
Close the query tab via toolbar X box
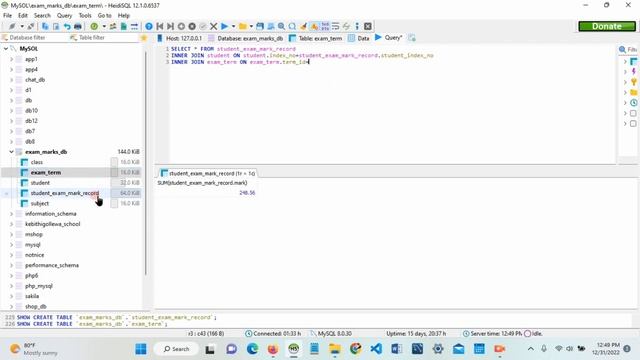point(368,26)
